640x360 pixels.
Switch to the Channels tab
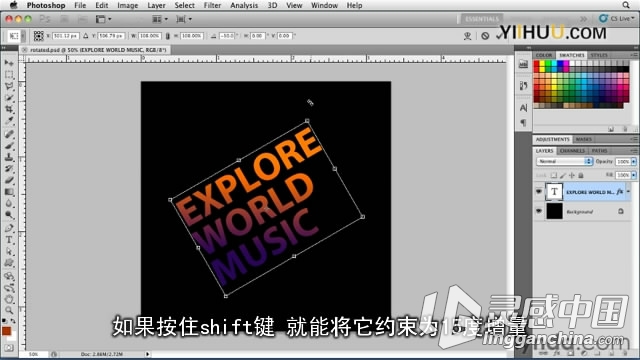(x=572, y=151)
